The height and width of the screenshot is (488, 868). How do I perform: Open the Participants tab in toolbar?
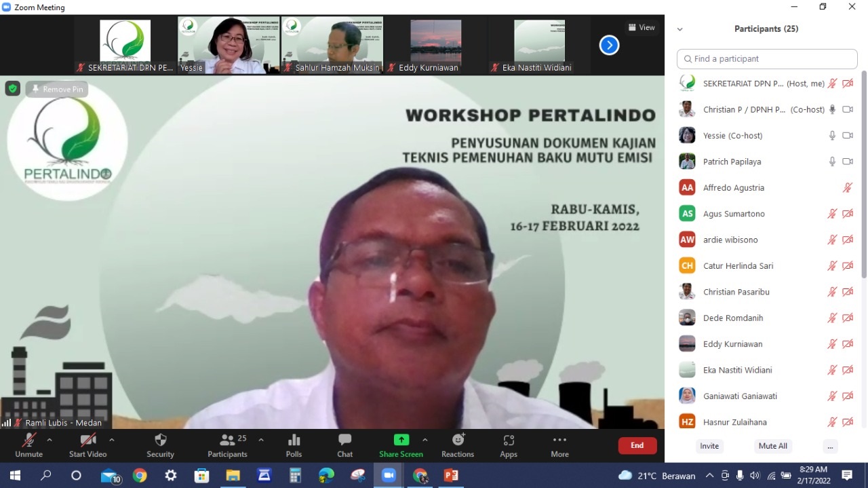228,445
